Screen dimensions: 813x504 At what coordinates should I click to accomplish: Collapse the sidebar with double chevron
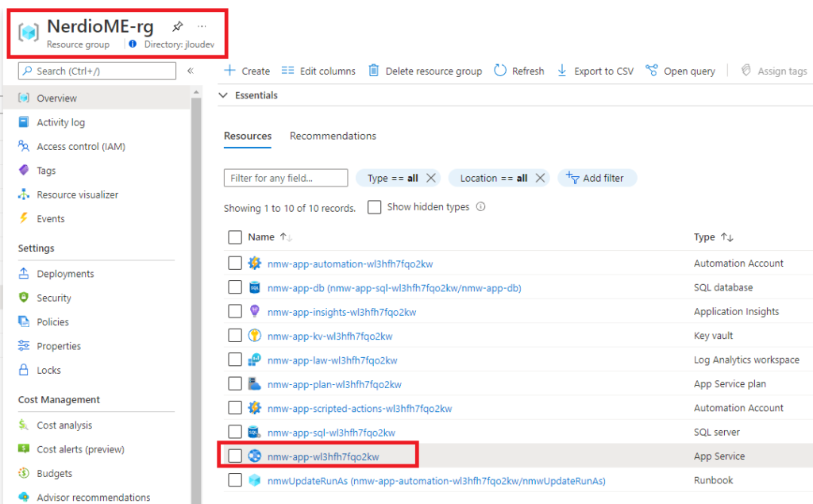tap(191, 71)
